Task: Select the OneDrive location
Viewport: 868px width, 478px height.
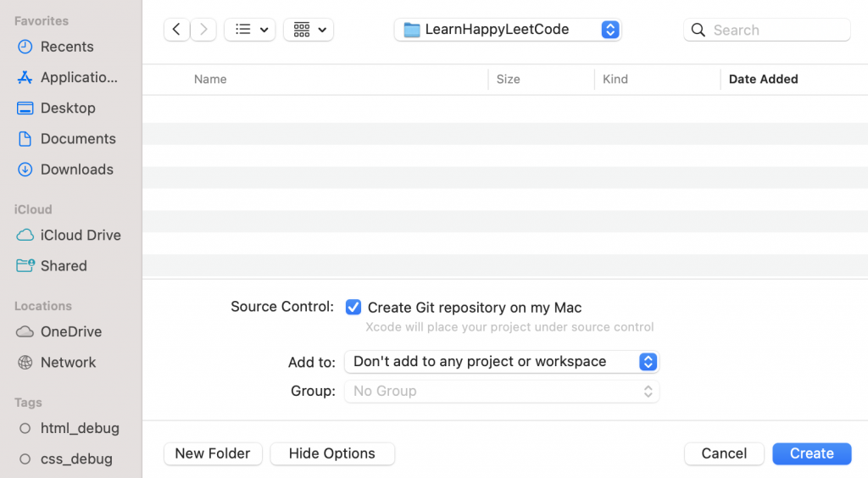Action: pyautogui.click(x=71, y=331)
